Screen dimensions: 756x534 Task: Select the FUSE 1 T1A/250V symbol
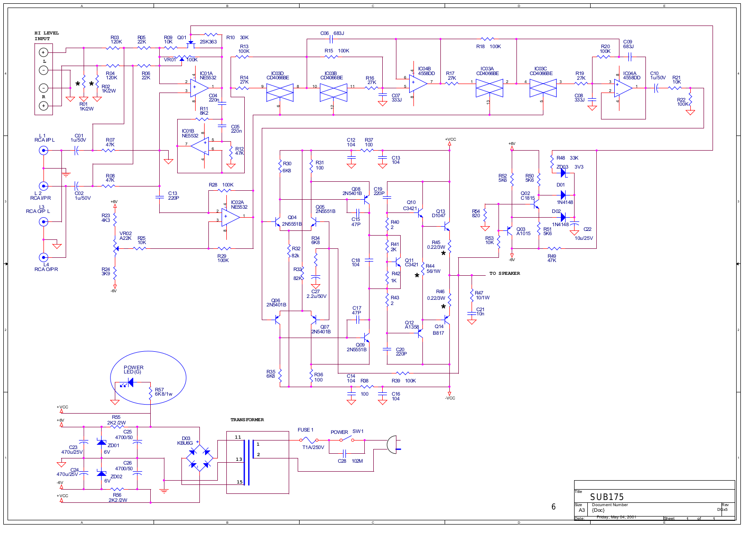(x=309, y=440)
